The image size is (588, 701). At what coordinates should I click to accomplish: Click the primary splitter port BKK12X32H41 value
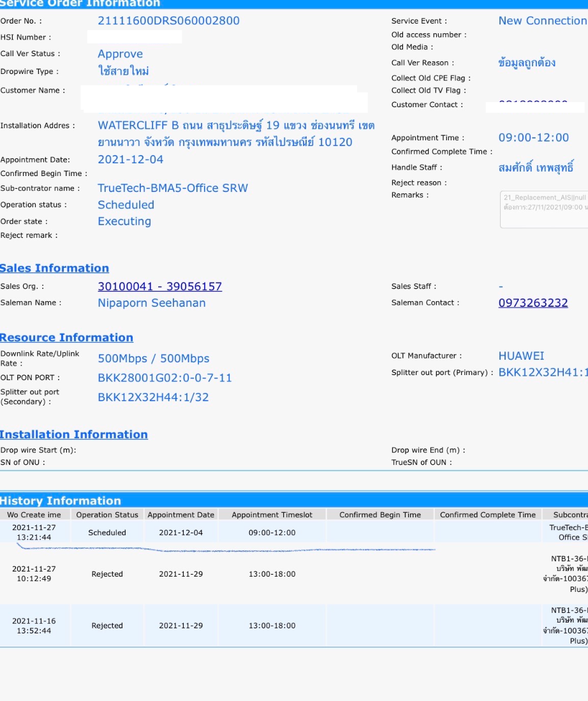[x=543, y=373]
